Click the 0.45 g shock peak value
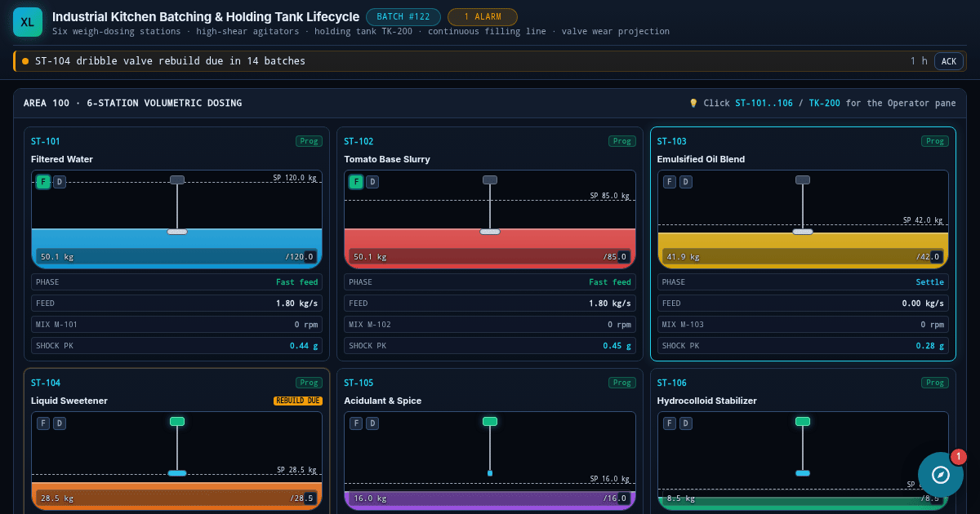 point(617,346)
